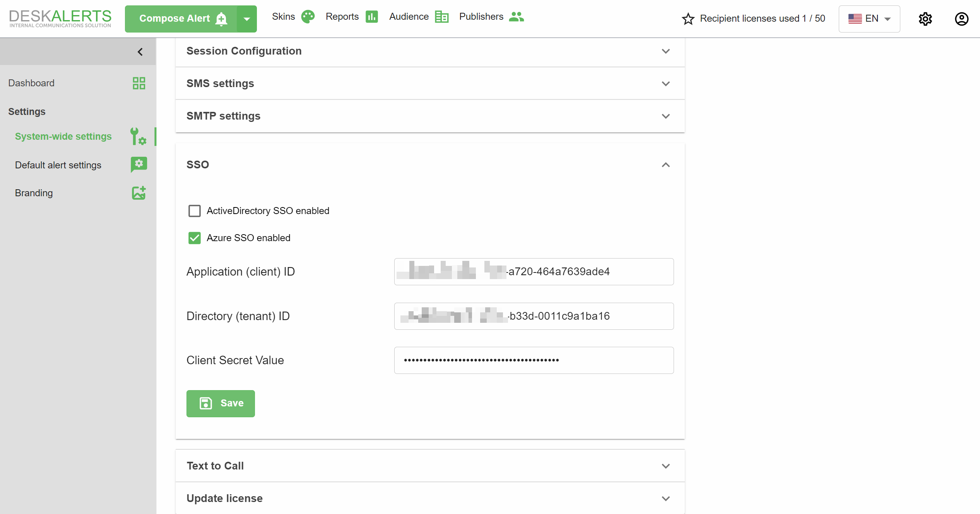The width and height of the screenshot is (980, 514).
Task: Click the Compose Alert button
Action: [x=181, y=19]
